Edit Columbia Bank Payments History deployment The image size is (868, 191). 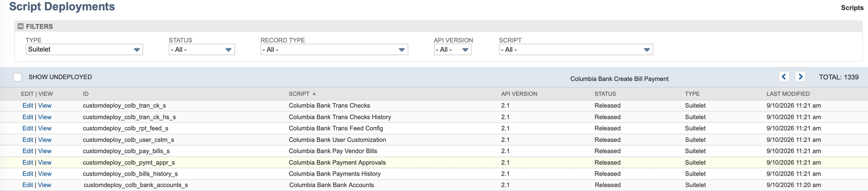point(28,173)
